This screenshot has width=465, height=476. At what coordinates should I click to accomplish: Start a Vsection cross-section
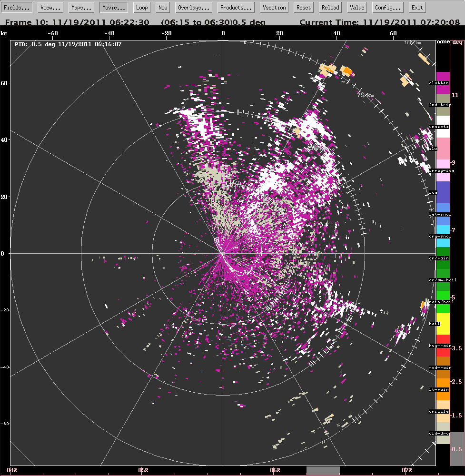click(274, 7)
